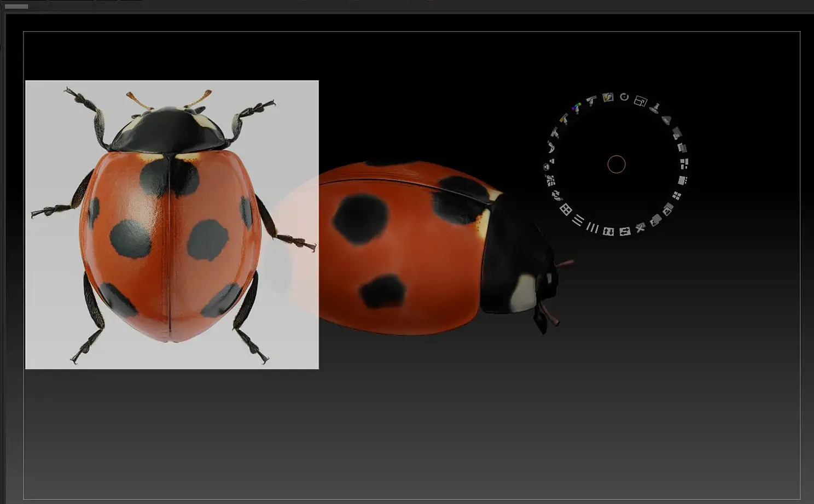Image resolution: width=814 pixels, height=504 pixels.
Task: Click the orange circle at the dial center
Action: click(617, 164)
